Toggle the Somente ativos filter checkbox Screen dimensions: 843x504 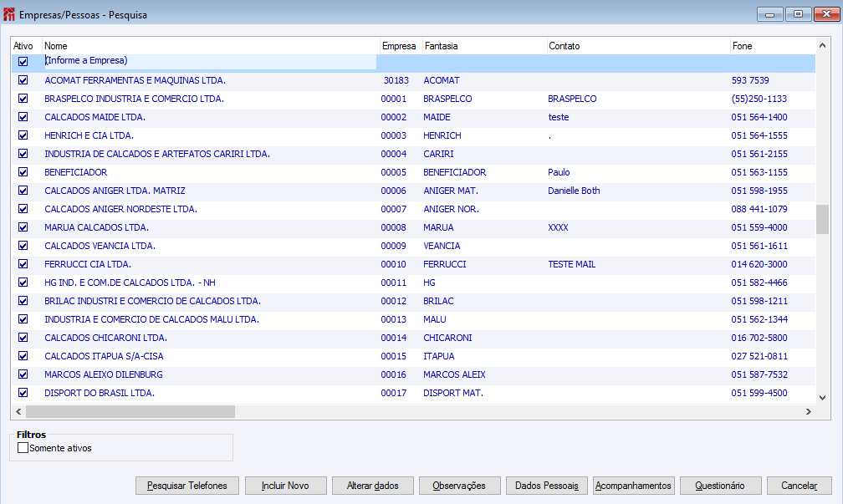(x=23, y=448)
